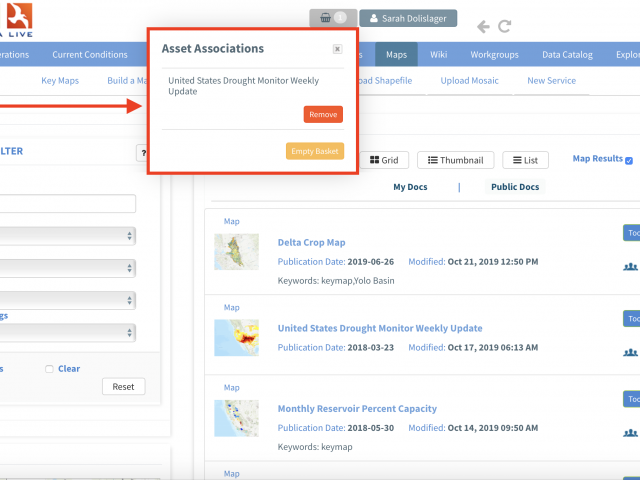
Task: Close the Asset Associations popup
Action: click(337, 49)
